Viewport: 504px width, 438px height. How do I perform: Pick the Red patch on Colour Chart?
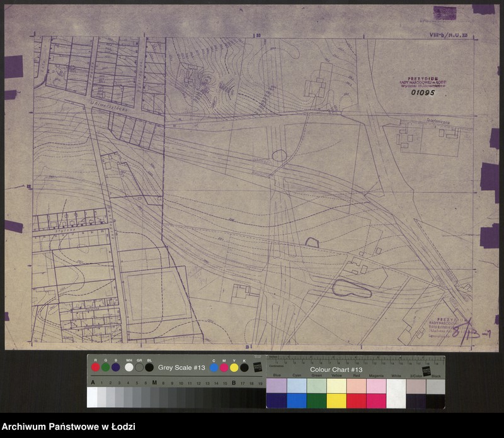point(356,401)
